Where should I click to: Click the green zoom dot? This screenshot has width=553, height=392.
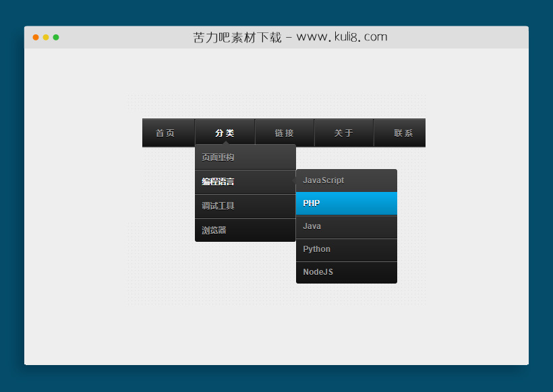coord(57,38)
